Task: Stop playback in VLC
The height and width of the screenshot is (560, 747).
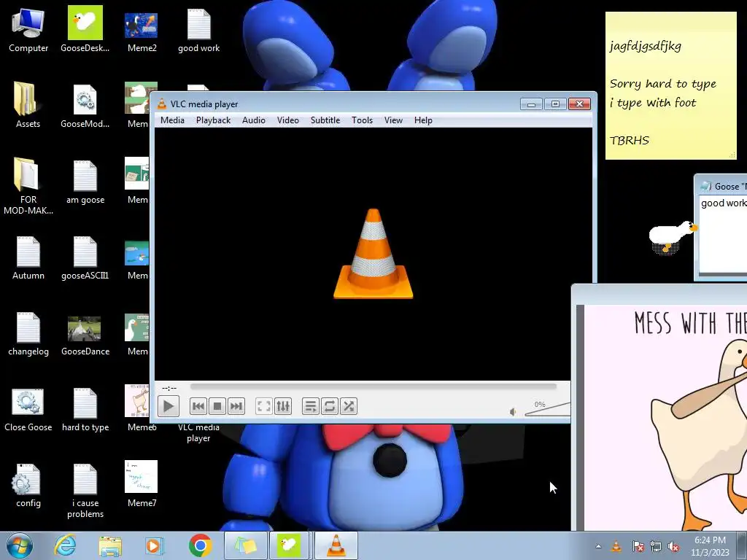Action: click(x=217, y=406)
